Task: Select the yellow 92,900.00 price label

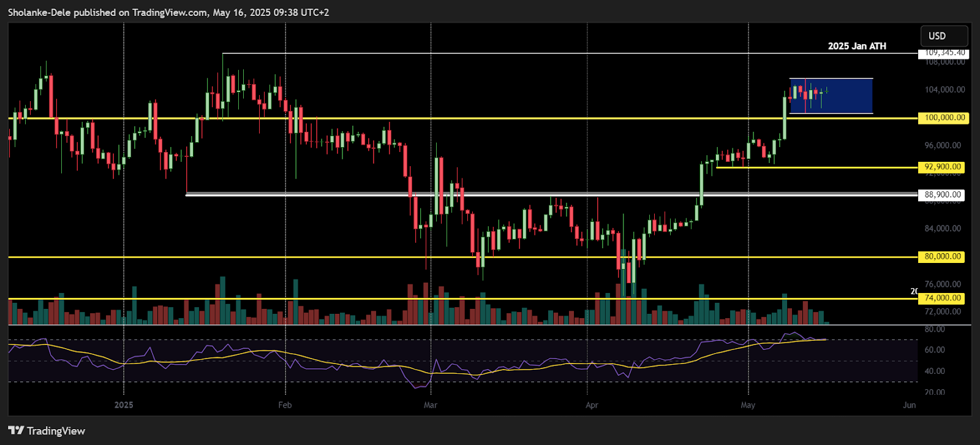Action: click(941, 167)
